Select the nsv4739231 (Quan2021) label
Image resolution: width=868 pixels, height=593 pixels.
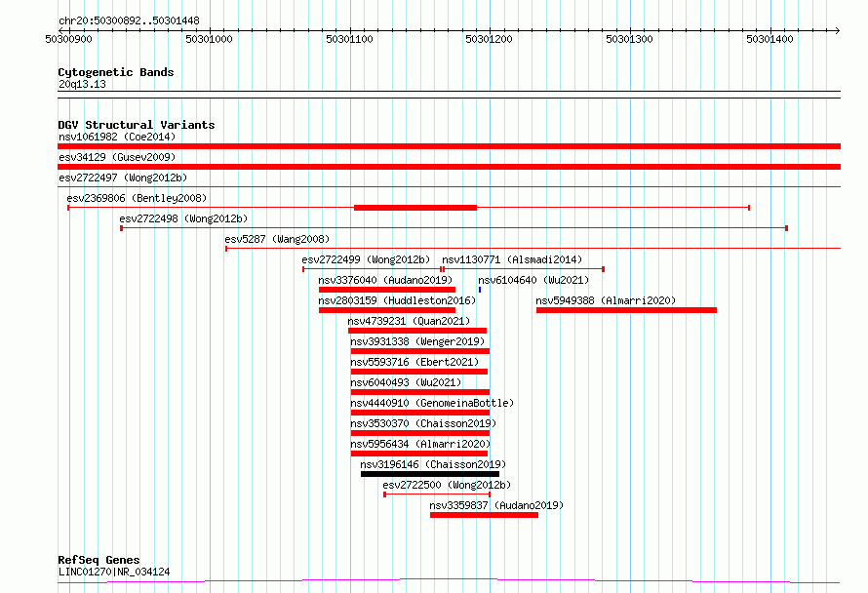(x=409, y=321)
